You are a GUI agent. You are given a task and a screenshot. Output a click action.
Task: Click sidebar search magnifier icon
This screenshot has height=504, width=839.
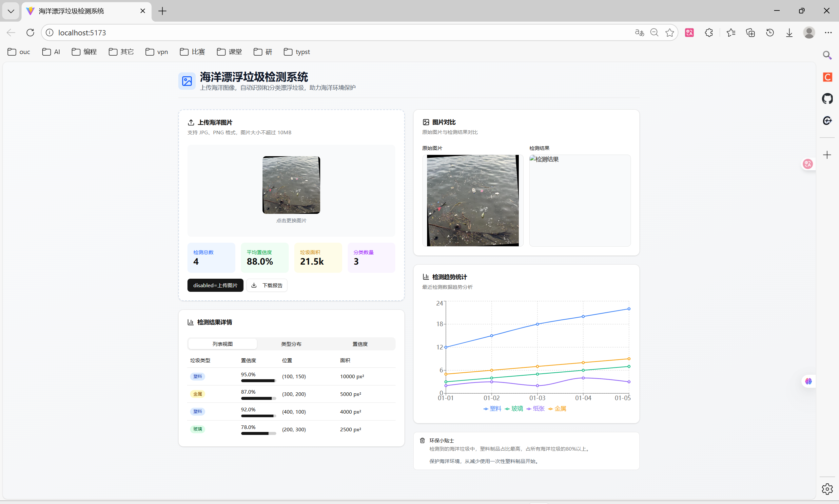click(x=827, y=55)
